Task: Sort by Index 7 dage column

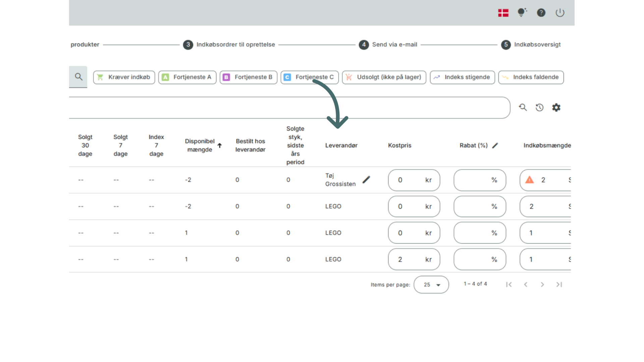Action: pos(156,145)
